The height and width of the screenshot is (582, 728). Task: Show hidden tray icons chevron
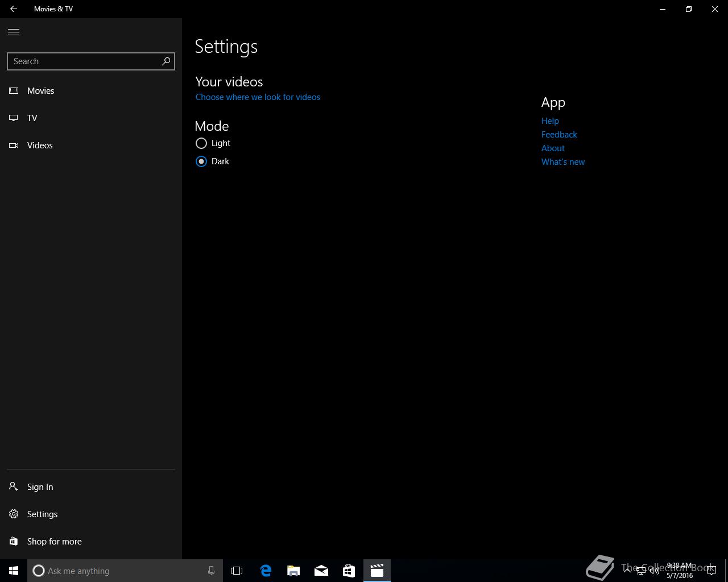(627, 571)
